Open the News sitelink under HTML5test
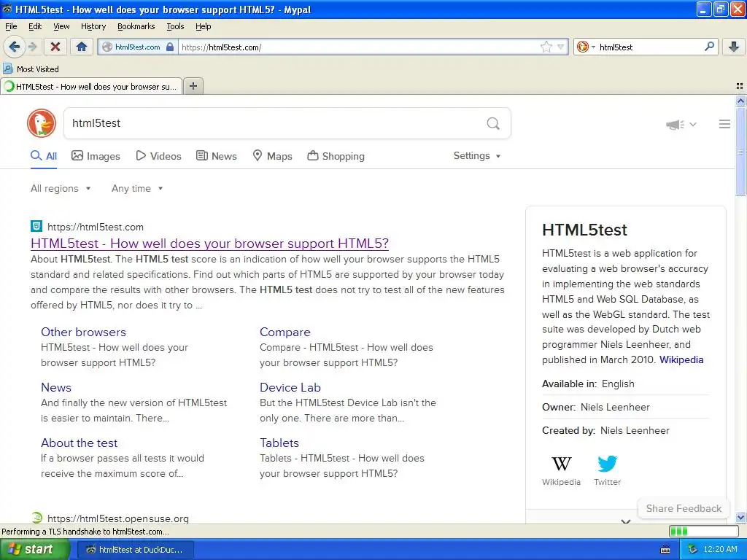The height and width of the screenshot is (560, 747). 55,387
